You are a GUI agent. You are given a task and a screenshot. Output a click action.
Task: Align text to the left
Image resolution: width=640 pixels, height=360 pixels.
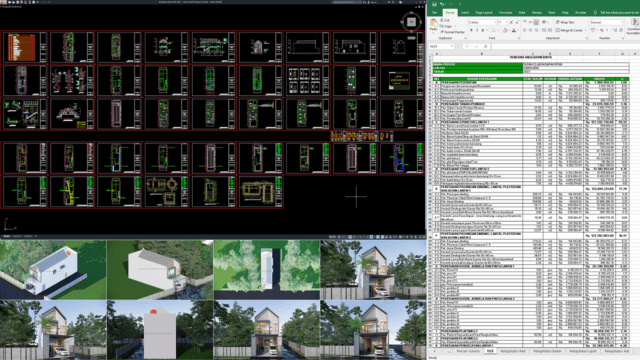point(524,30)
